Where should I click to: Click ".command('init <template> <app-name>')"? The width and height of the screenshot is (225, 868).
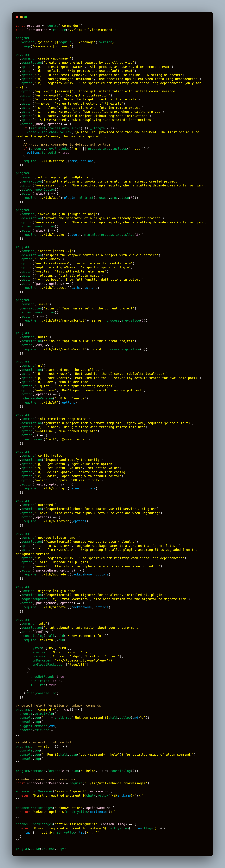point(55,419)
